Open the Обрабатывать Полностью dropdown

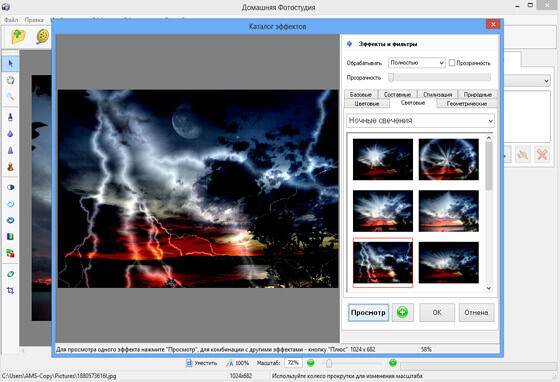click(x=417, y=63)
